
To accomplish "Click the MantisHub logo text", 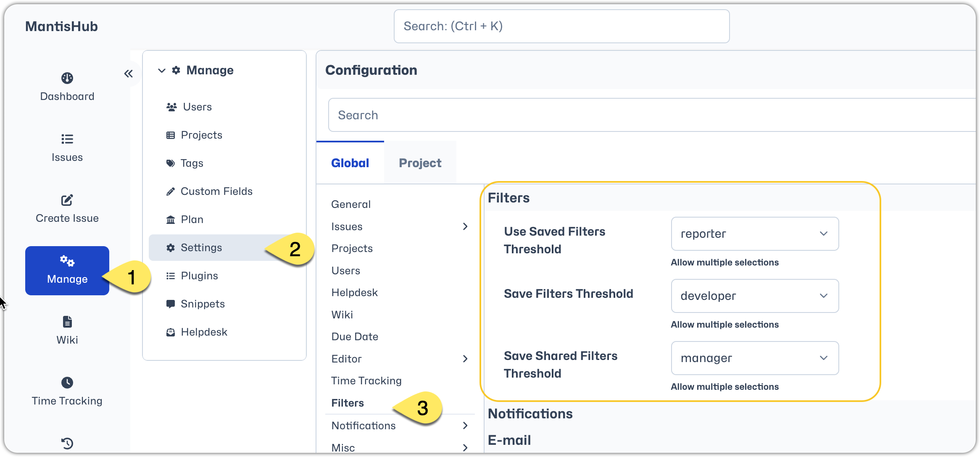I will tap(61, 26).
